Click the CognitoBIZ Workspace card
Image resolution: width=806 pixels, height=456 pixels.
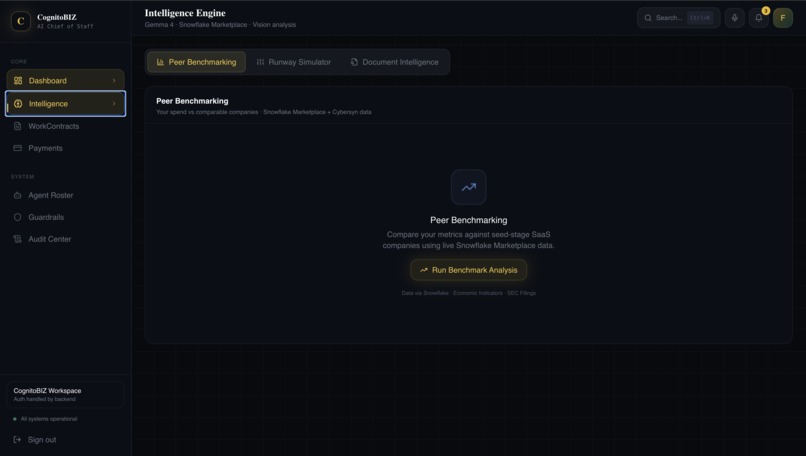click(x=65, y=394)
